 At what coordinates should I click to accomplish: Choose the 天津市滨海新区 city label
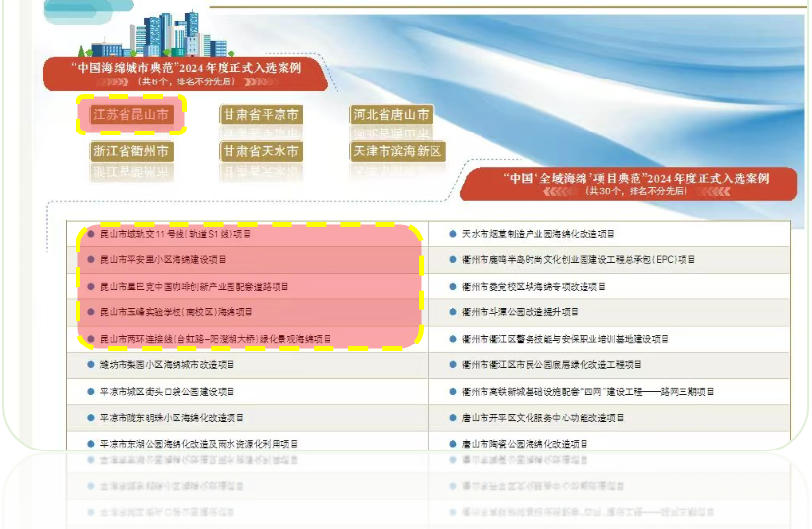pyautogui.click(x=398, y=152)
